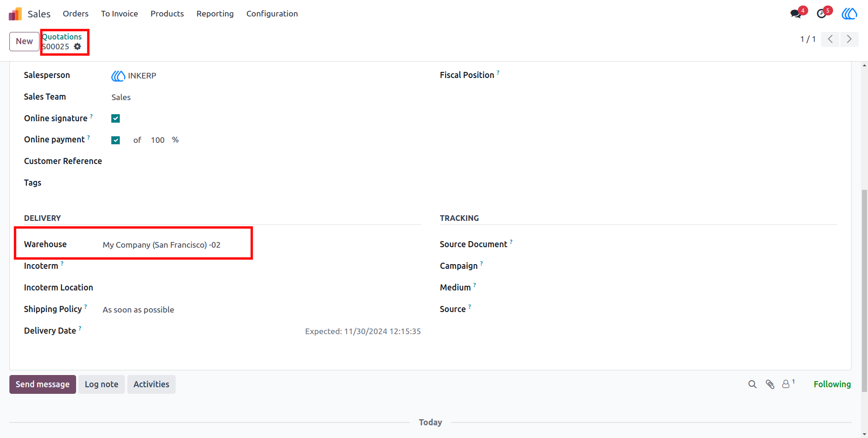The image size is (868, 438).
Task: Click help mark beside Incoterm
Action: (62, 263)
